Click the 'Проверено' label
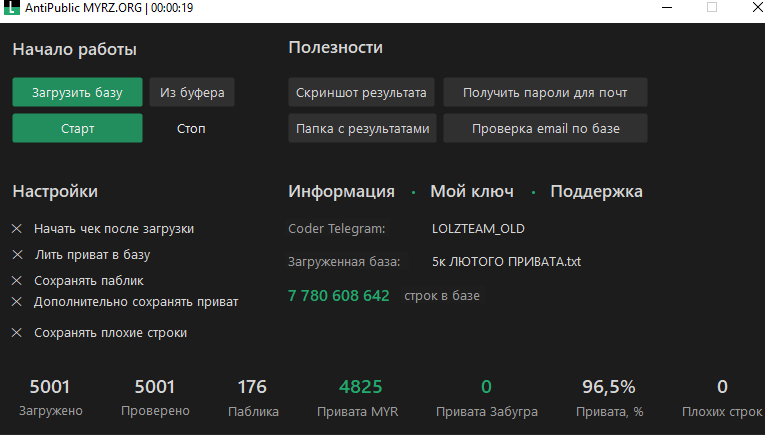Viewport: 765px width, 435px height. 155,411
